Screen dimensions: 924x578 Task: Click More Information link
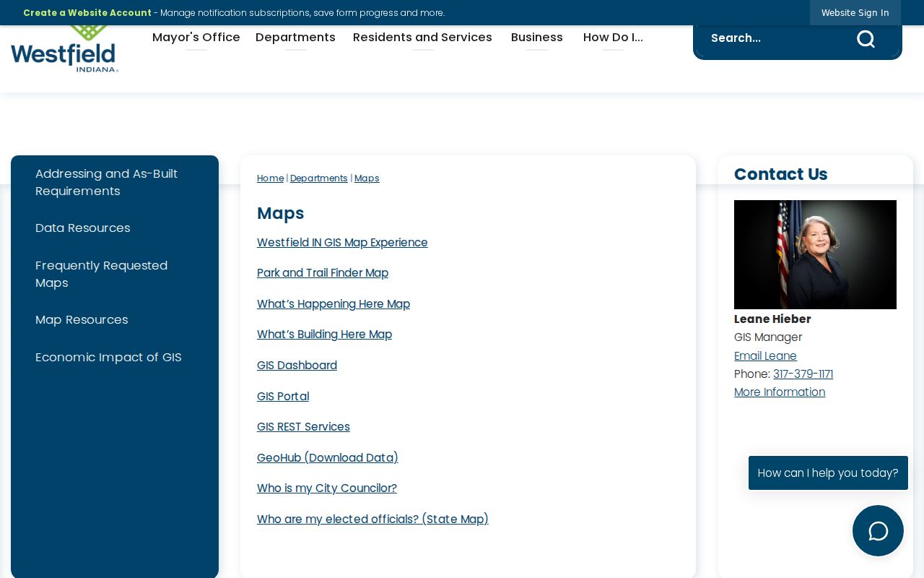pos(780,392)
